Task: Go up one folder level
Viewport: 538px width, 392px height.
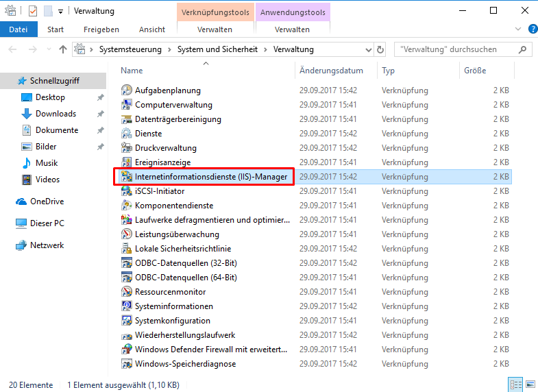Action: point(63,49)
